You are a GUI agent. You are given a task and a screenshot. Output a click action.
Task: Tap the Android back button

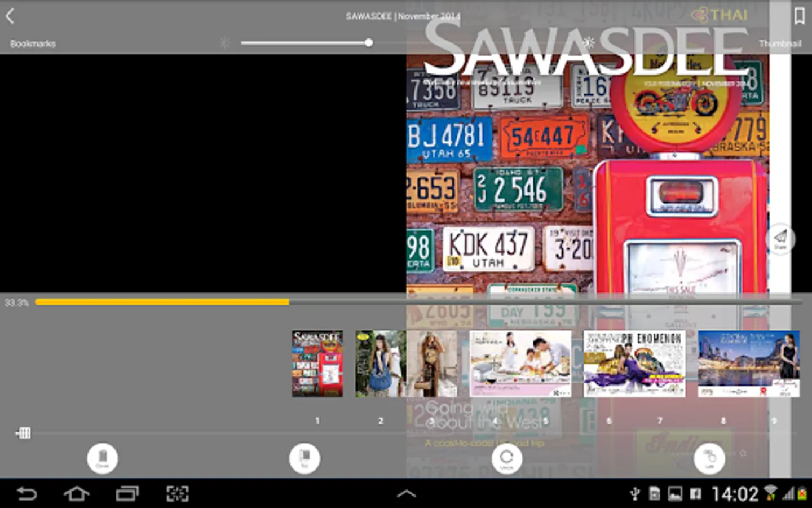[26, 494]
